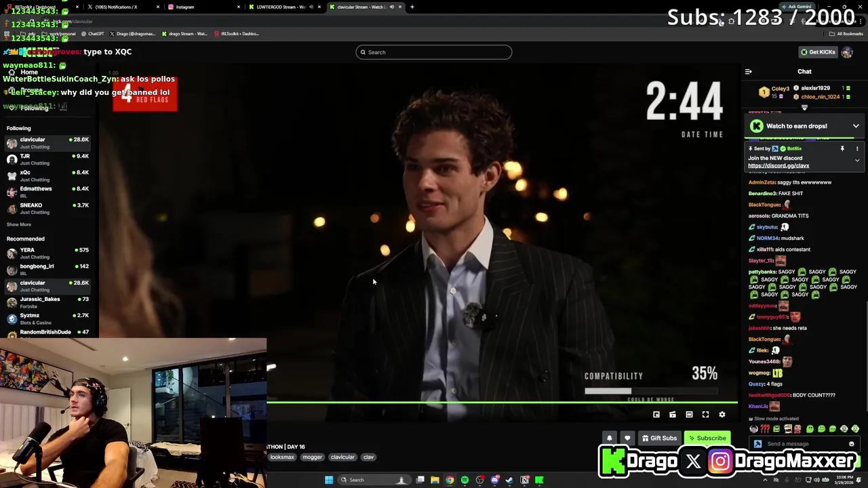
Task: Expand Show more under Following
Action: click(19, 224)
